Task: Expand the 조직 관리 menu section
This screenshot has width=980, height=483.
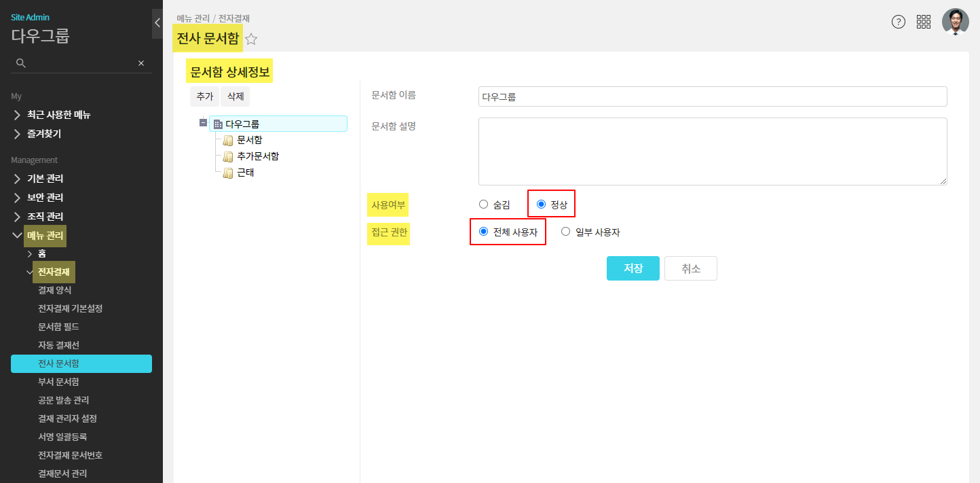Action: tap(45, 217)
